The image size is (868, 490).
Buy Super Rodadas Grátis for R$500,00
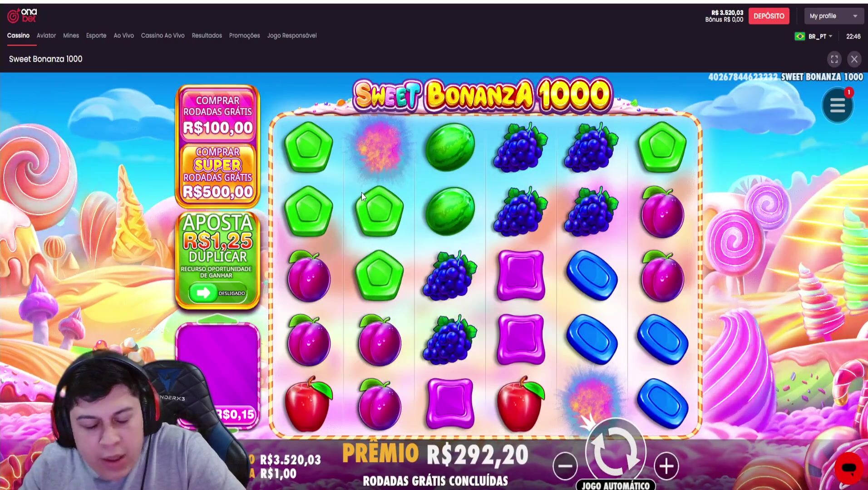[x=218, y=173]
